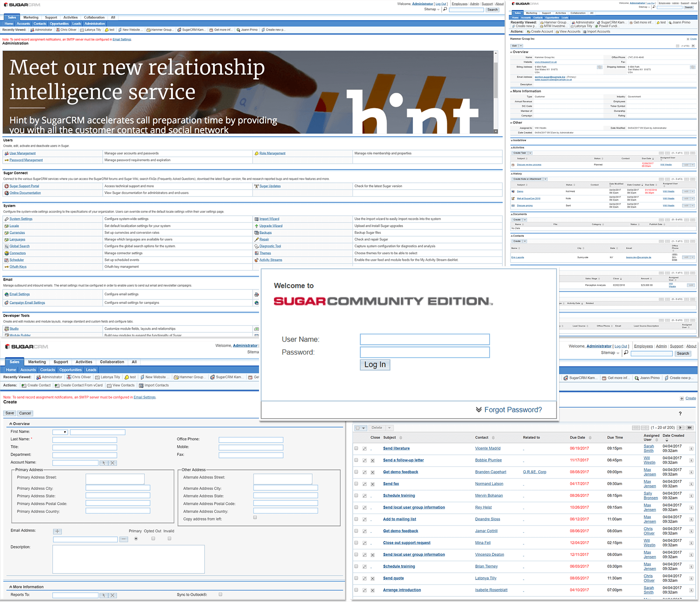The image size is (700, 602).
Task: Open Activities tab on Administration page
Action: pos(70,18)
